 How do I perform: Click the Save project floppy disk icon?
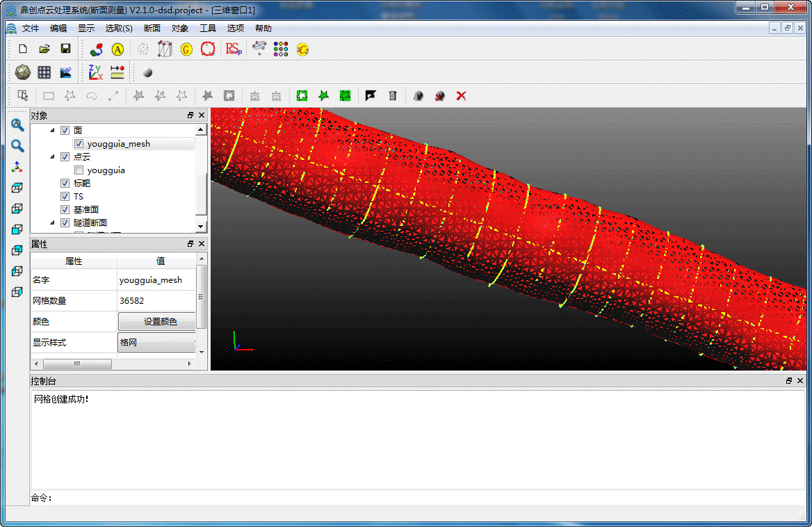click(65, 49)
